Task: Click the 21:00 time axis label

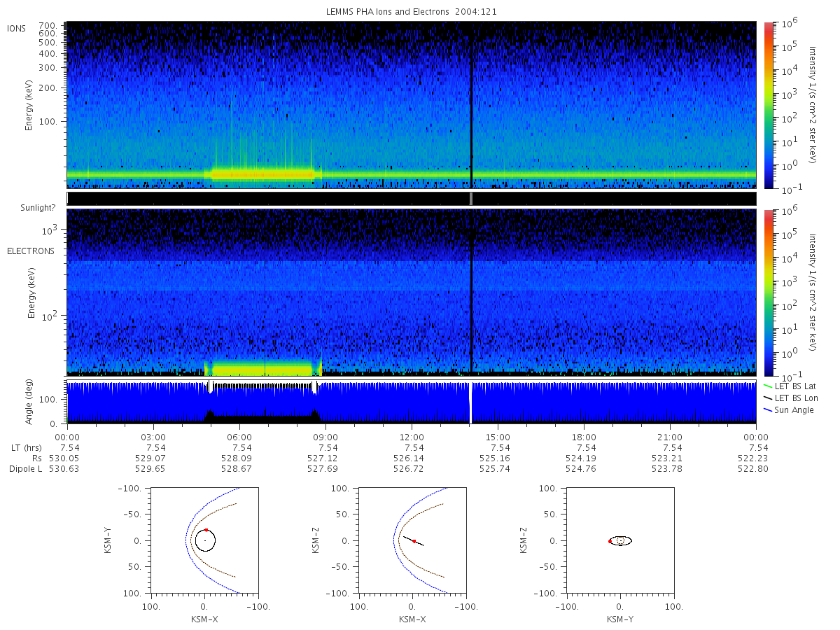Action: point(671,437)
